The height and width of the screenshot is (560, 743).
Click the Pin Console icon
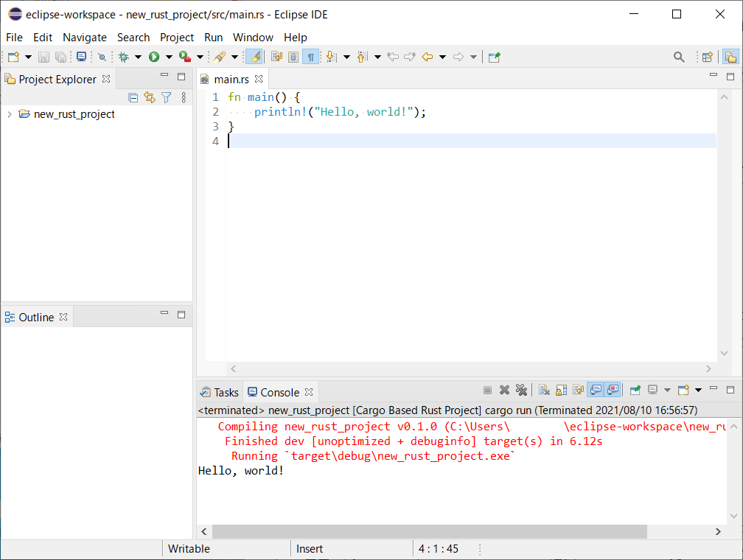click(635, 390)
